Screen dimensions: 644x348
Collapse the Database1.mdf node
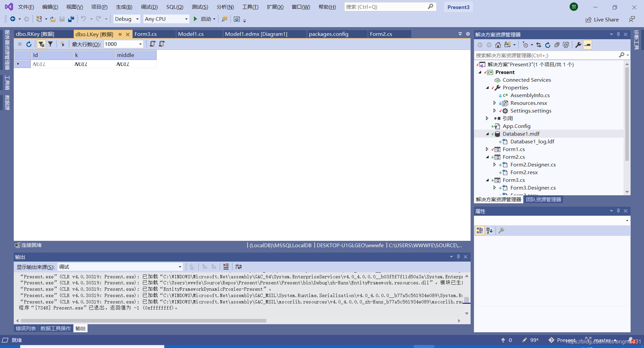(487, 134)
